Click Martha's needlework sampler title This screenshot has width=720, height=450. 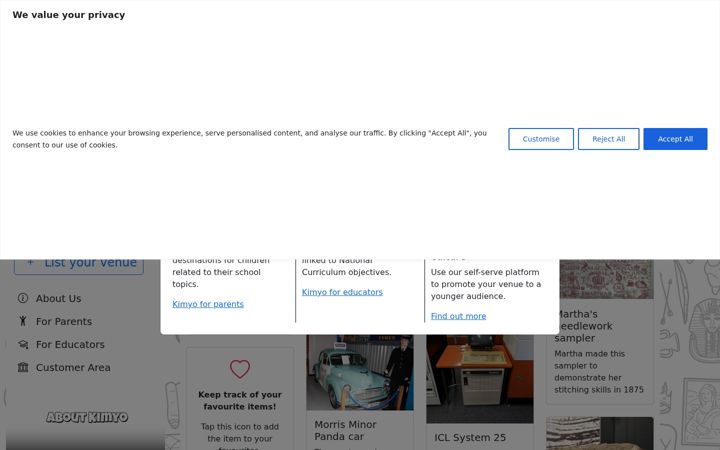pyautogui.click(x=583, y=326)
